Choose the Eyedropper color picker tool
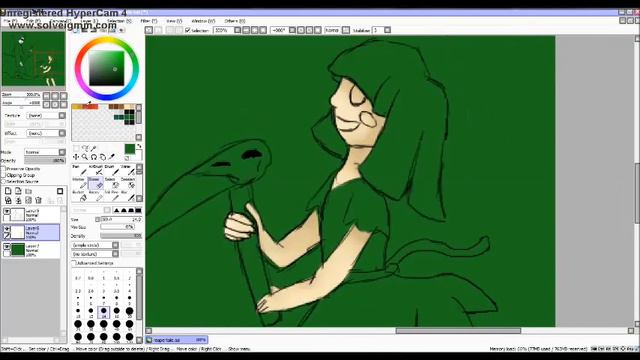This screenshot has height=360, width=640. click(112, 157)
